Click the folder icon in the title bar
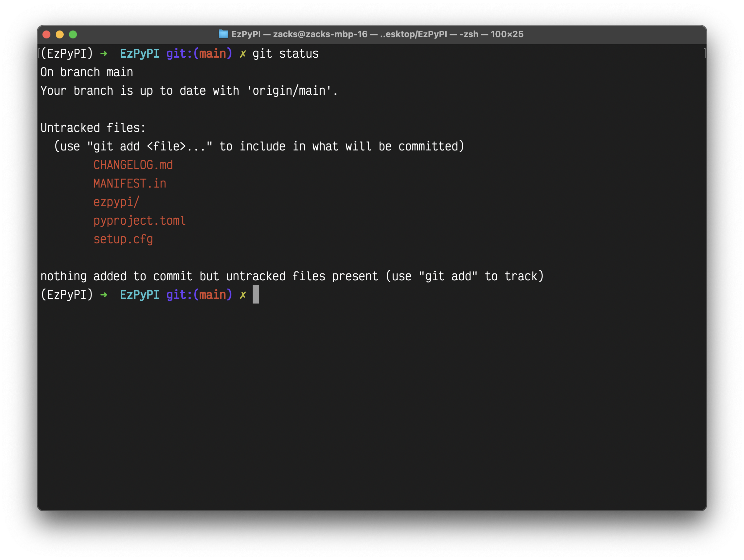Image resolution: width=744 pixels, height=560 pixels. click(x=223, y=34)
